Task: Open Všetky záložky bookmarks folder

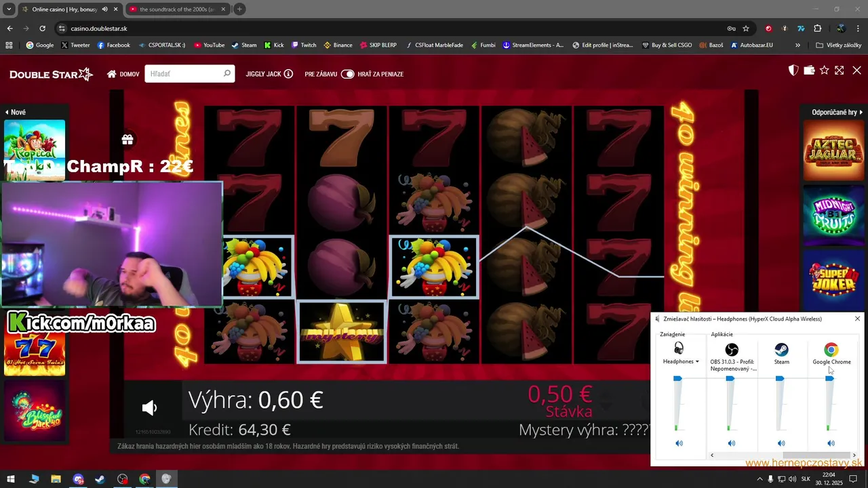Action: 839,45
